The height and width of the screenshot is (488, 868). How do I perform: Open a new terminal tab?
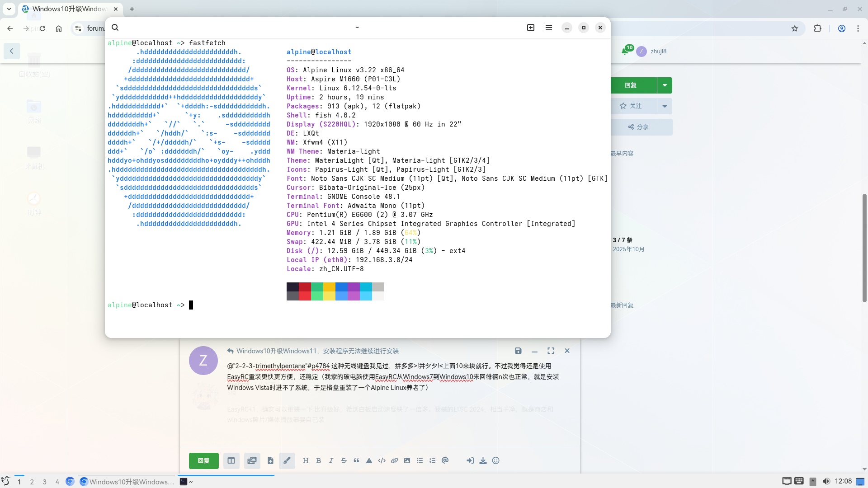[x=531, y=28]
